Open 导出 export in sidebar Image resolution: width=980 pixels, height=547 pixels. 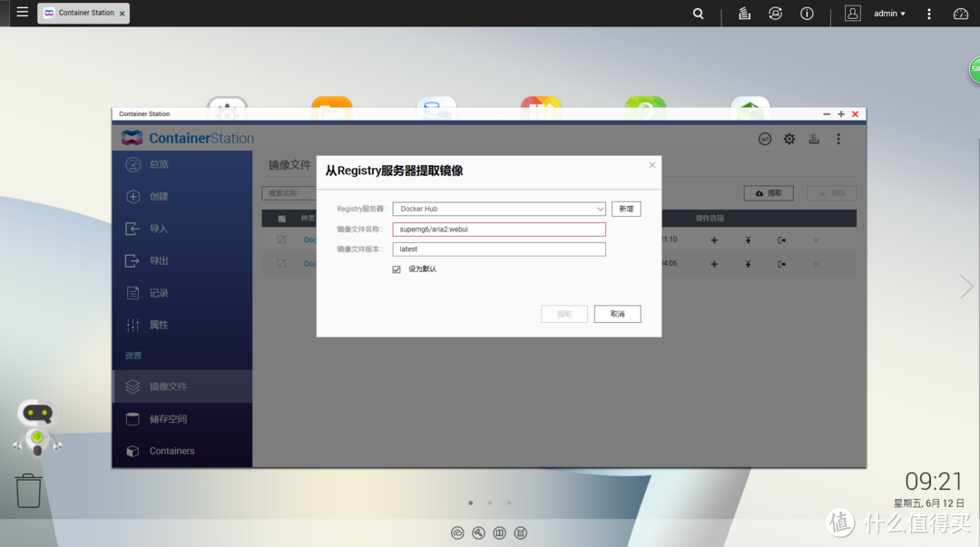182,260
